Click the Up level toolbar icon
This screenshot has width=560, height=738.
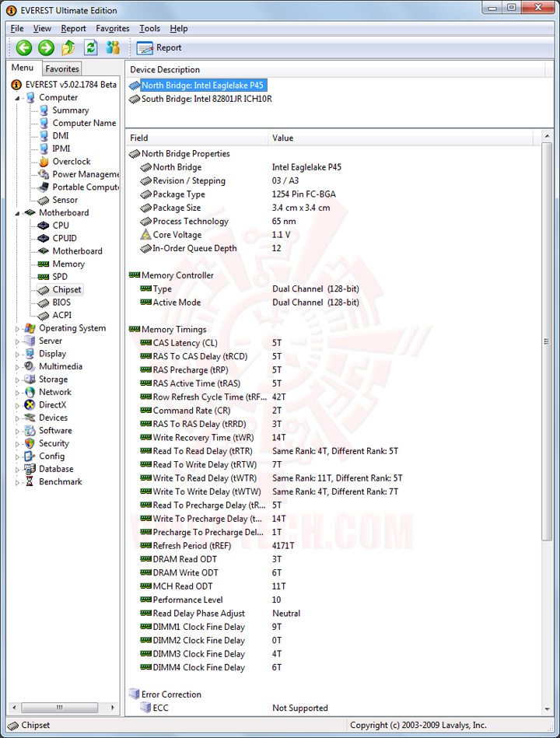click(68, 47)
